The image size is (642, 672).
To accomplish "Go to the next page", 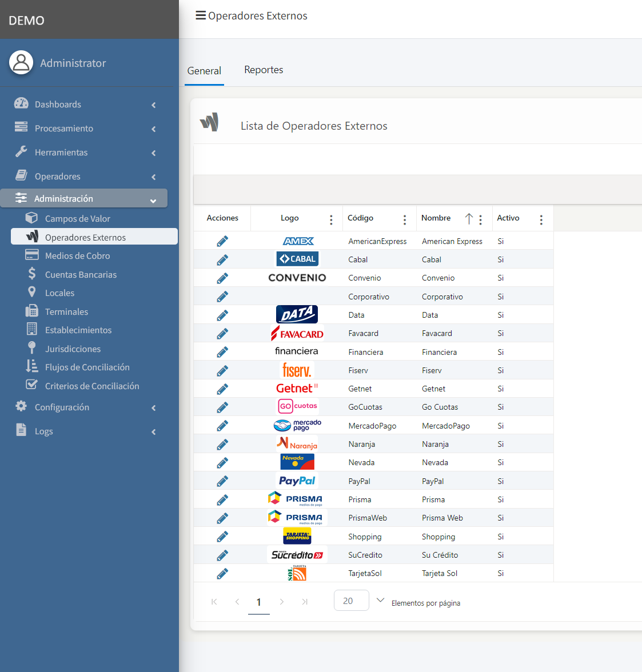I will tap(282, 602).
